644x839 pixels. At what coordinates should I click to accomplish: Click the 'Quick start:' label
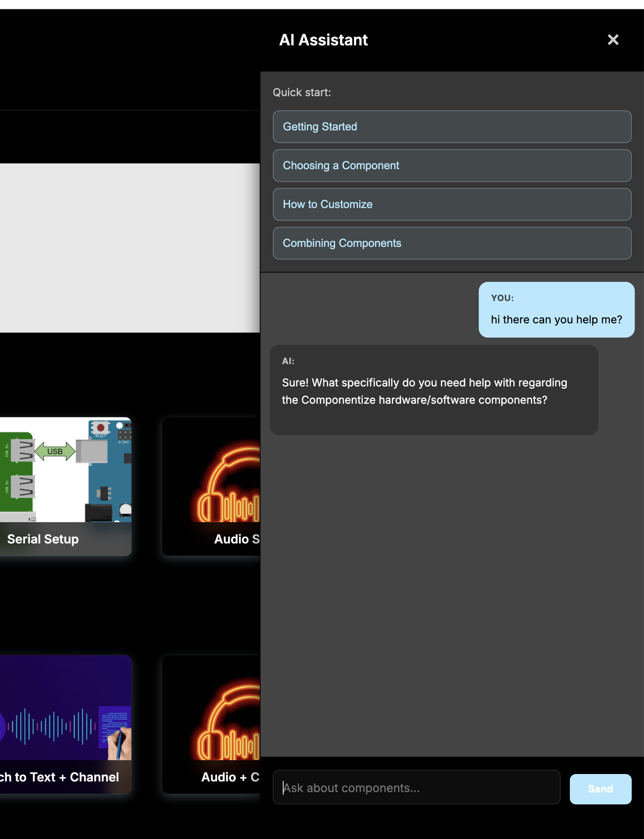coord(302,92)
